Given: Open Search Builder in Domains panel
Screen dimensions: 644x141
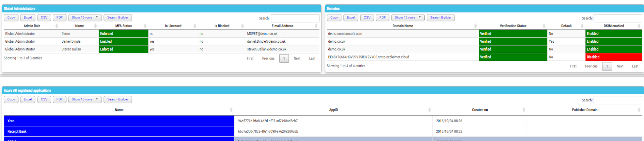Looking at the screenshot, I should [440, 17].
